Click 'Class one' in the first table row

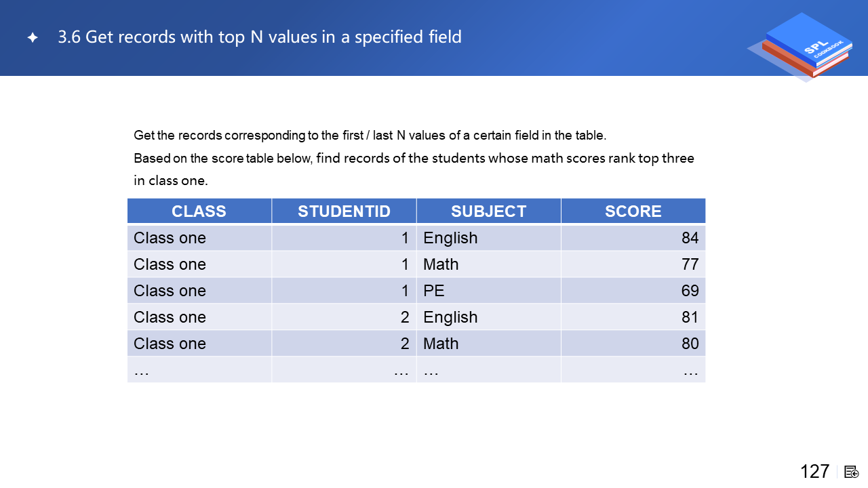pos(170,238)
